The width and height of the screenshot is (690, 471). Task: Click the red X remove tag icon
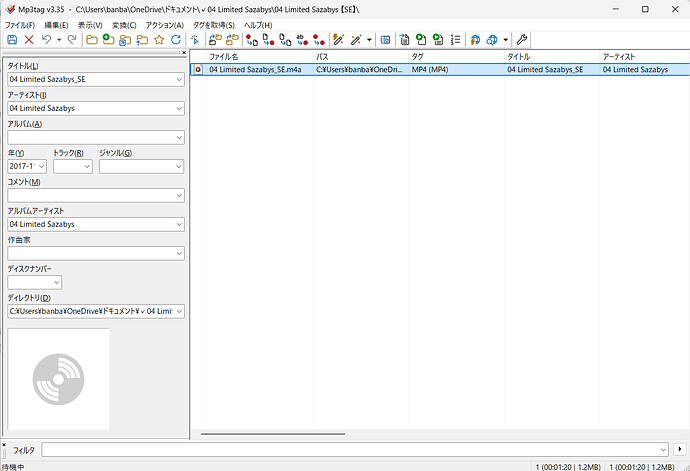coord(29,40)
